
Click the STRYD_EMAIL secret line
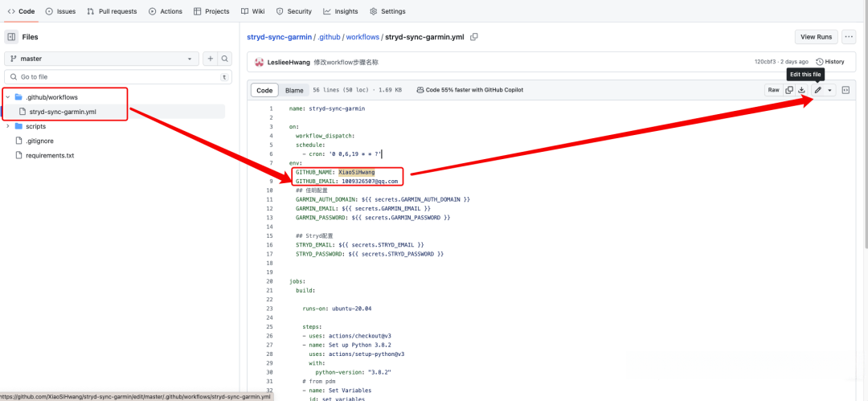(360, 245)
